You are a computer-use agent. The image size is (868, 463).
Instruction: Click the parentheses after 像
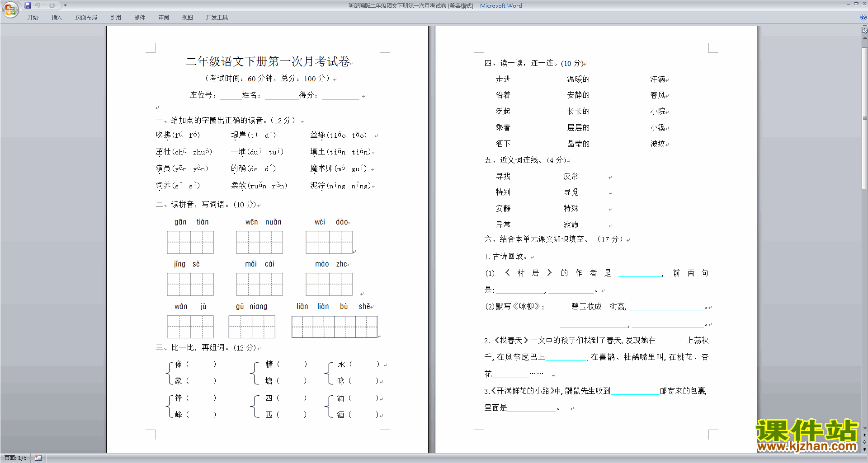click(x=201, y=364)
